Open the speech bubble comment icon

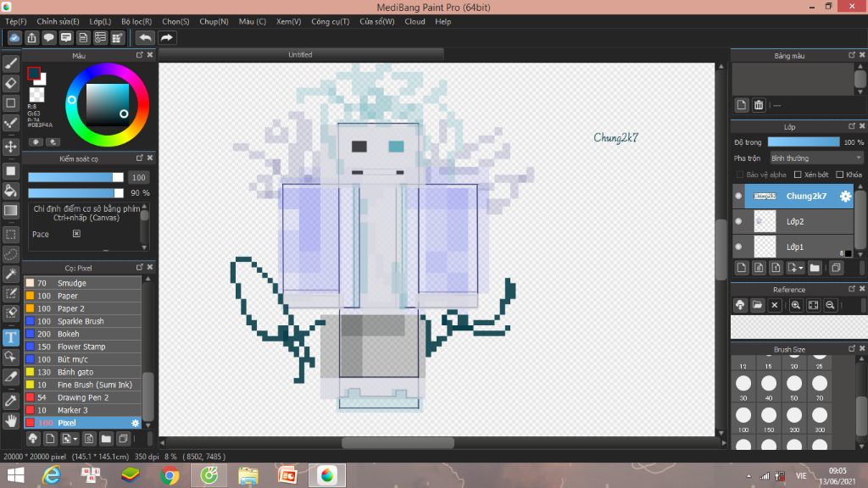coord(48,37)
